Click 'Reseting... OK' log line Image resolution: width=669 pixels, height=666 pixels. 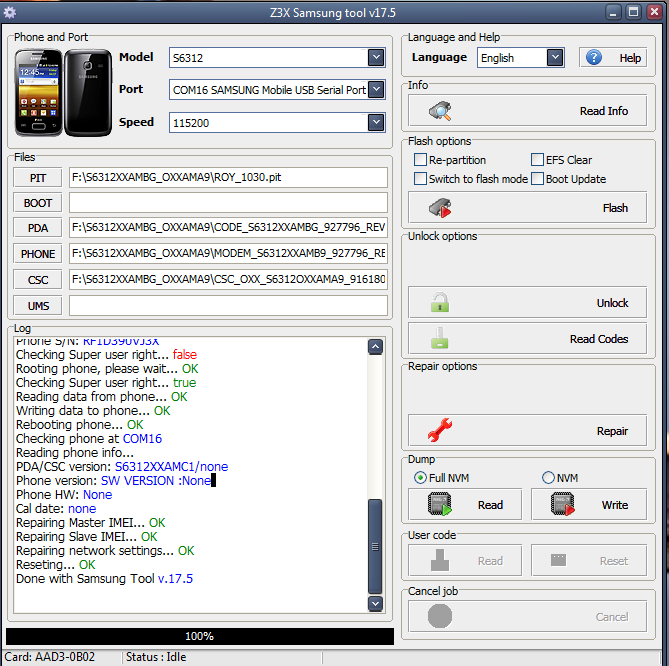(x=55, y=565)
